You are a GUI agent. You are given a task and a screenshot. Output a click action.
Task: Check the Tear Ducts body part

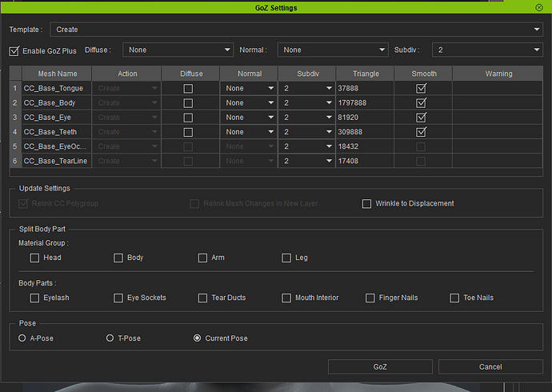(202, 298)
